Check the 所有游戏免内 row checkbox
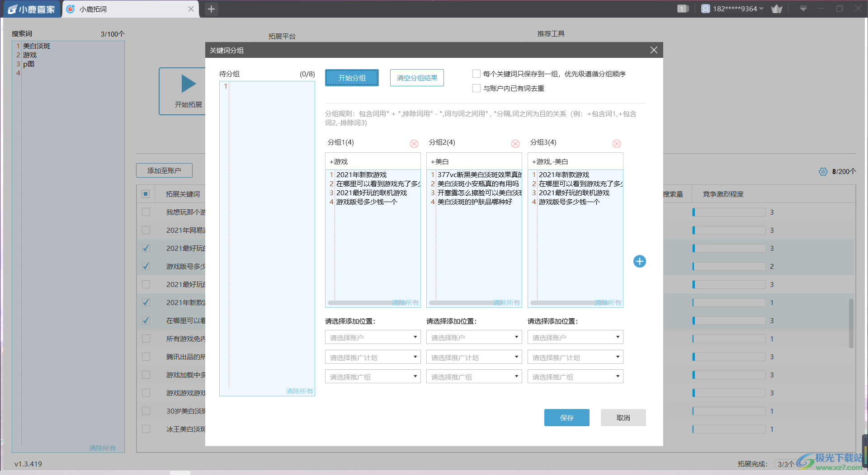868x475 pixels. coord(146,339)
